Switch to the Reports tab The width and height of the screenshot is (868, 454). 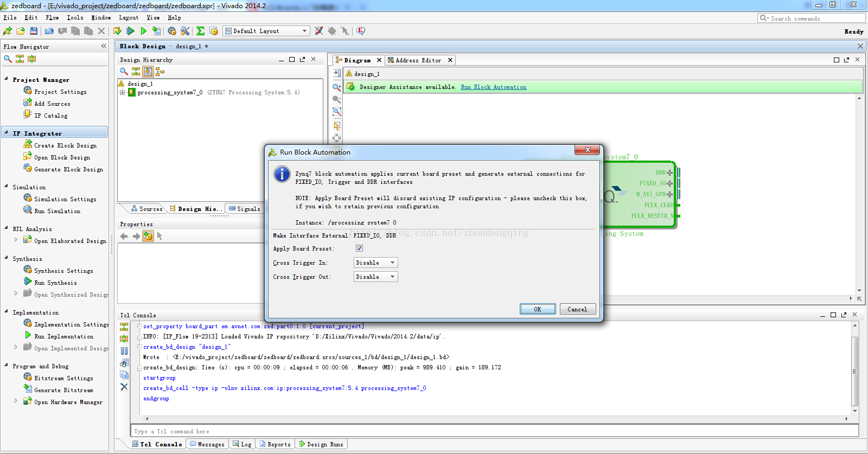(x=275, y=444)
